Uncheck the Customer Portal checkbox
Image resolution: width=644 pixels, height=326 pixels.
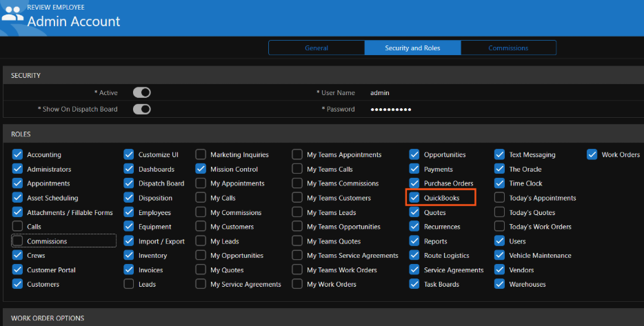point(17,269)
